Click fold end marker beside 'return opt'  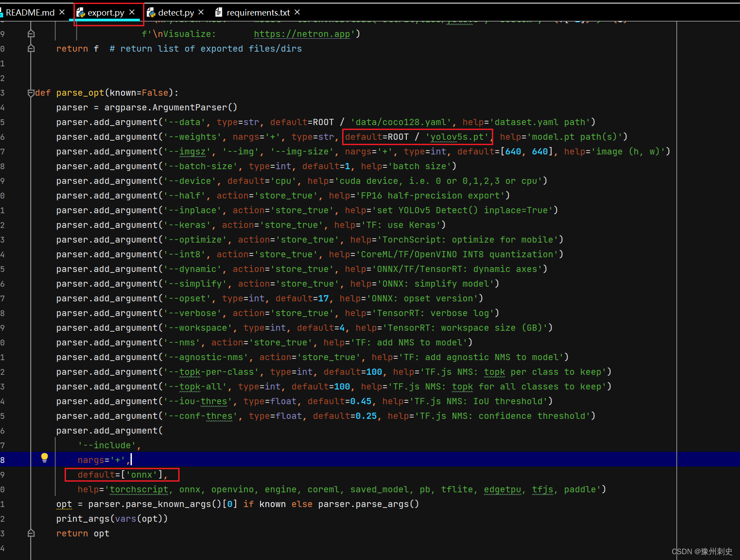click(x=31, y=533)
